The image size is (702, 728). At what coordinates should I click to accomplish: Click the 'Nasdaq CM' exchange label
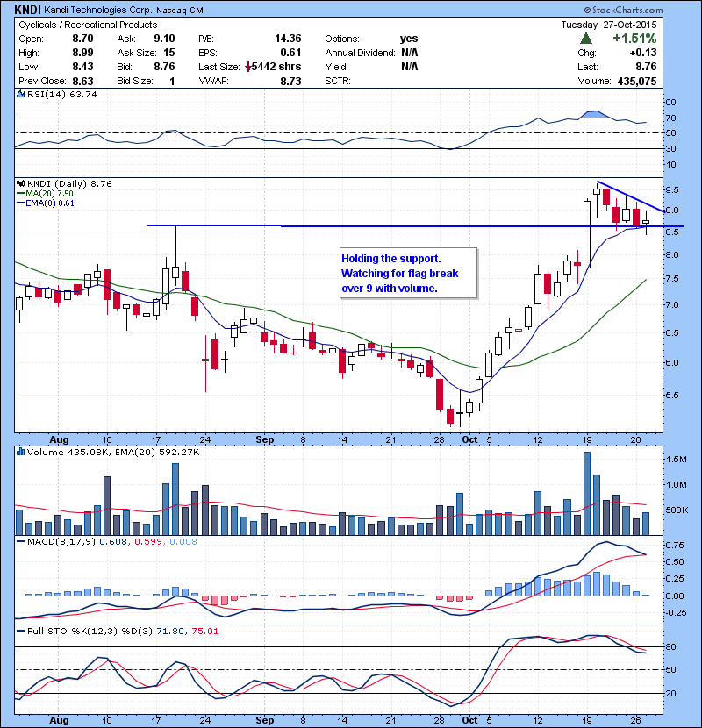click(179, 11)
